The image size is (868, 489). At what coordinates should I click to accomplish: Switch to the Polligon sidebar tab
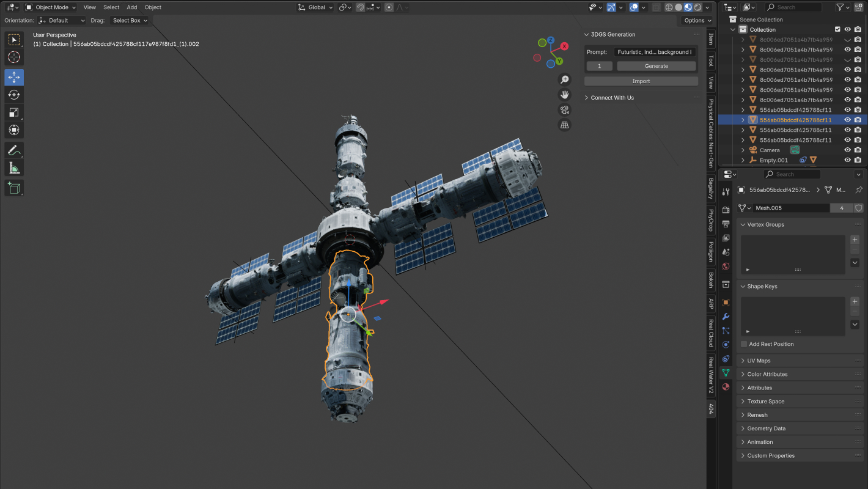pyautogui.click(x=711, y=251)
